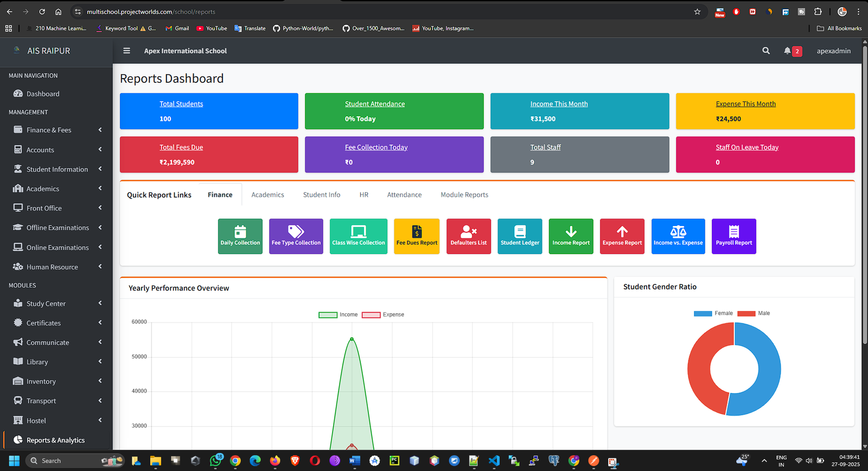
Task: Click the search magnifier in top navbar
Action: coord(766,51)
